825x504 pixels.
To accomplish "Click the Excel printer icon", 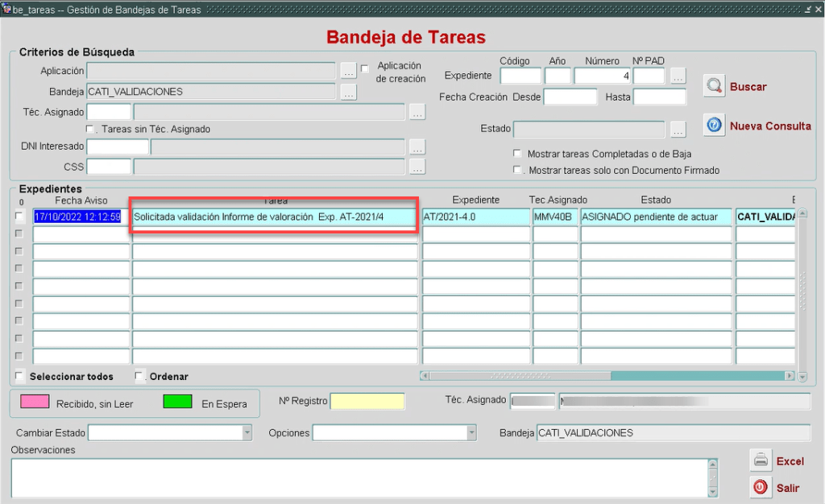I will tap(761, 461).
